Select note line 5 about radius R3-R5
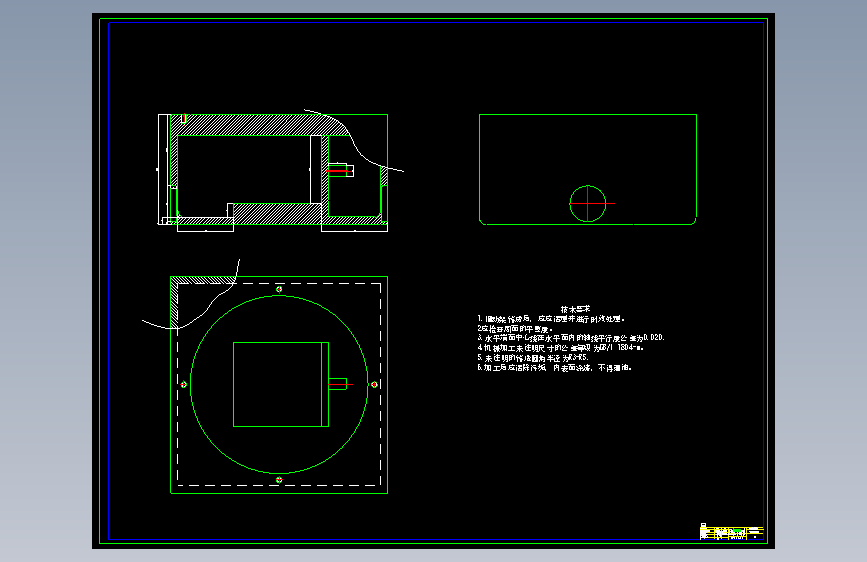 pyautogui.click(x=532, y=358)
